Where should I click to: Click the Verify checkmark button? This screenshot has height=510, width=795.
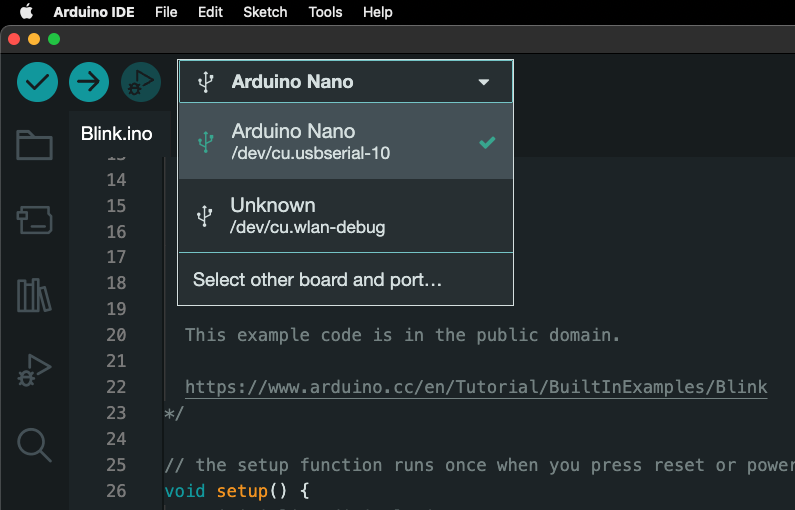click(x=37, y=82)
